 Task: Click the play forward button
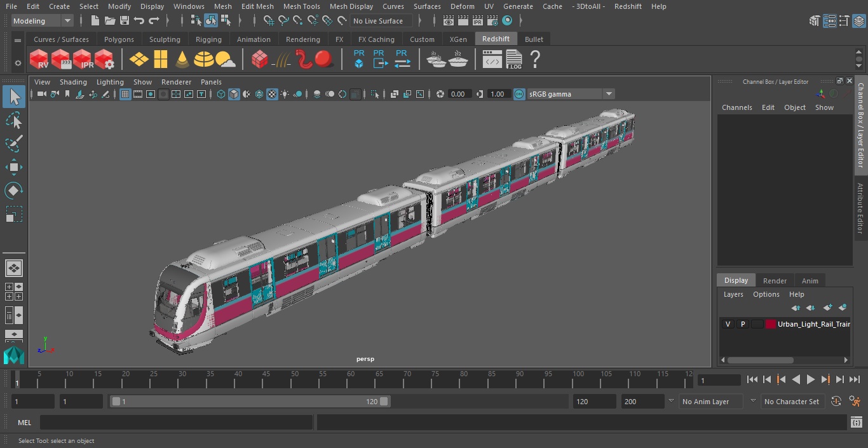[810, 379]
